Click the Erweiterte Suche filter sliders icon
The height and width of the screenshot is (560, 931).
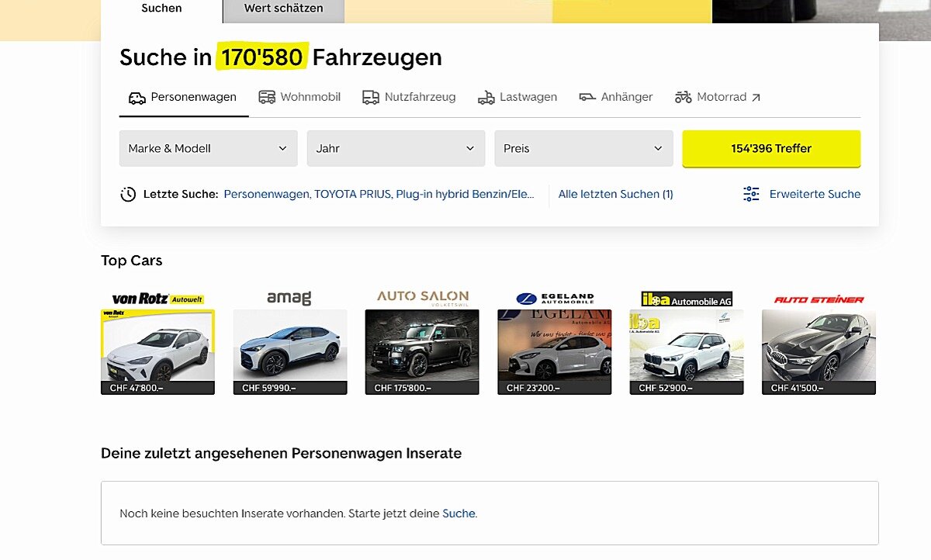751,194
